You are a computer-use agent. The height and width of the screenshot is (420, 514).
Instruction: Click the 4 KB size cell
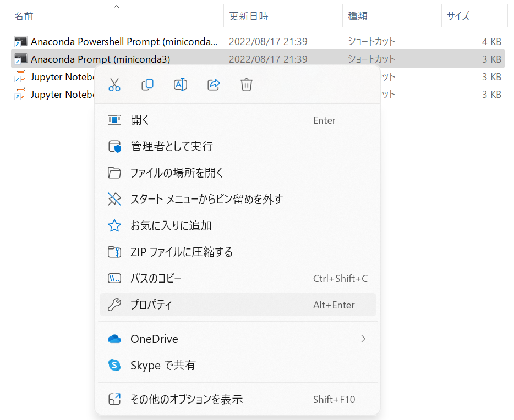(x=491, y=42)
